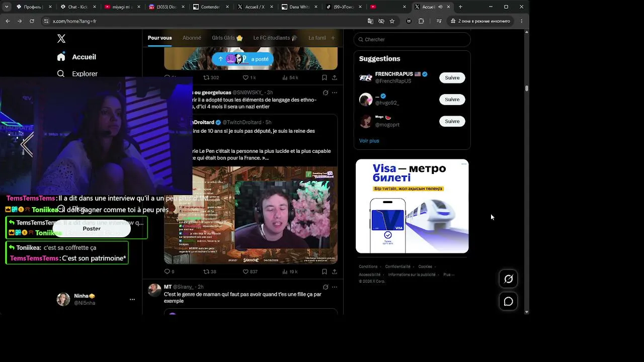This screenshot has height=362, width=644.
Task: Repost the post with 302 reposts
Action: click(x=211, y=77)
